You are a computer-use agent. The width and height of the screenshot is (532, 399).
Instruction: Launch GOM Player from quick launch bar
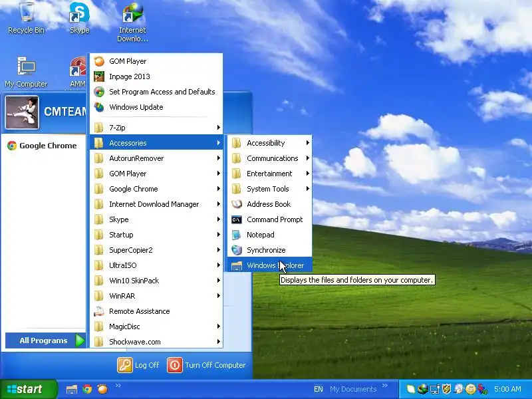[102, 389]
